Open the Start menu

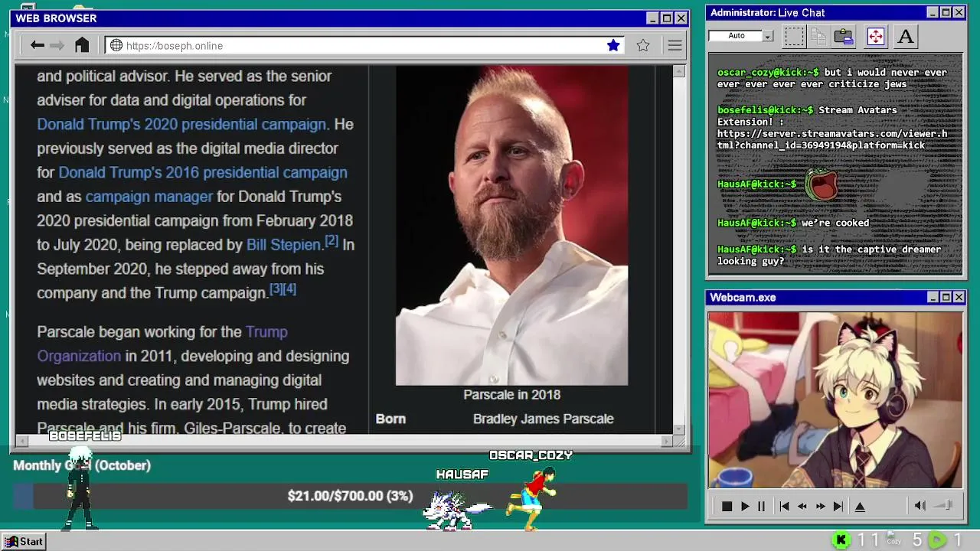(24, 541)
